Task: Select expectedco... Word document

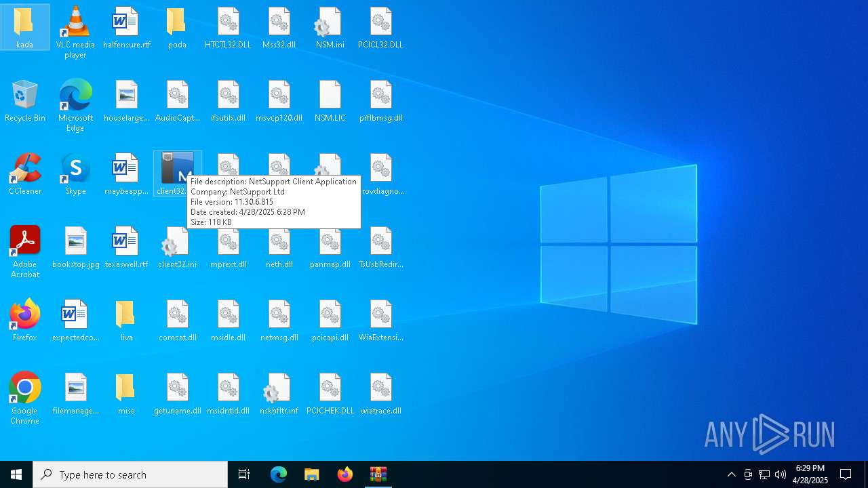Action: pyautogui.click(x=75, y=320)
